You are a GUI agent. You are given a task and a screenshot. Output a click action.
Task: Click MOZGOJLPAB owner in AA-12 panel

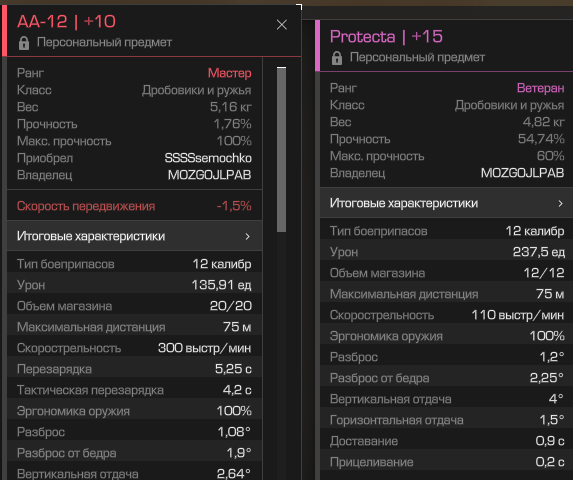pos(209,175)
